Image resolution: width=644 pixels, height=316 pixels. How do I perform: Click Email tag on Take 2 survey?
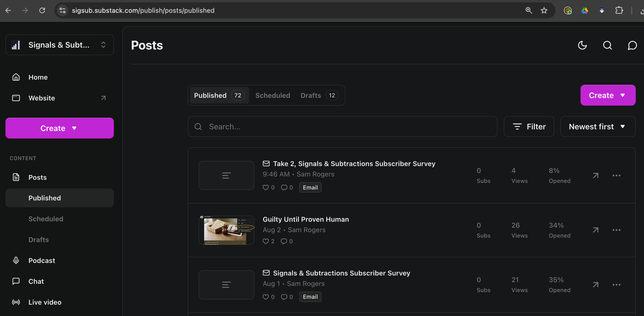[310, 187]
